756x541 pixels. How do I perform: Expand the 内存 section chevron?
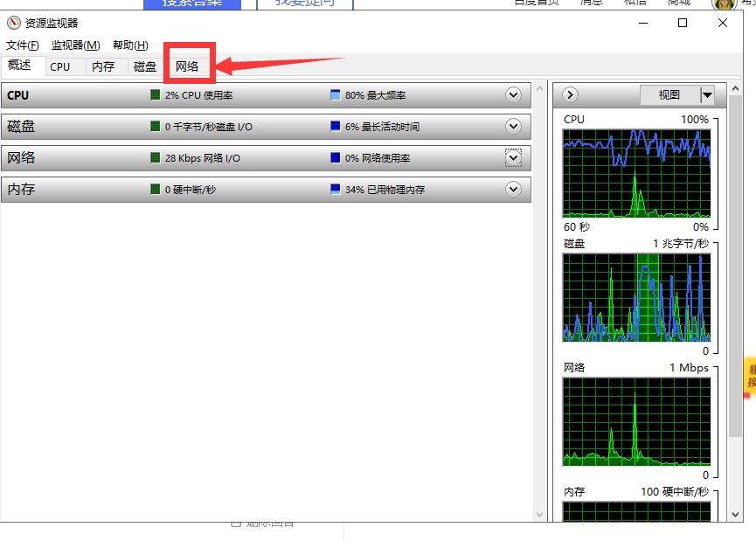tap(514, 189)
